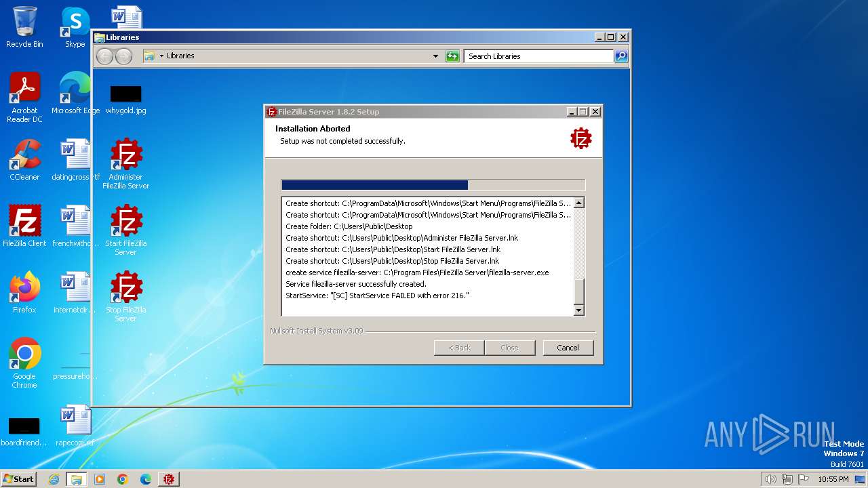Launch CCleaner from the desktop

pos(24,160)
